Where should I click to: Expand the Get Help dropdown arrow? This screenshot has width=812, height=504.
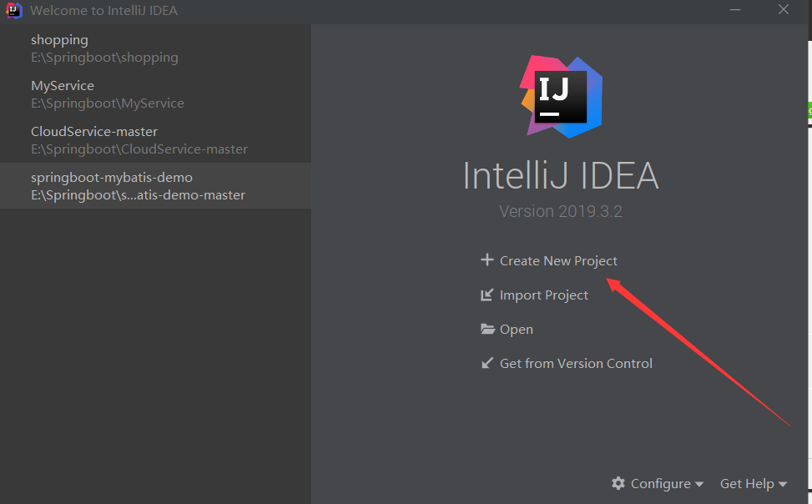point(783,484)
